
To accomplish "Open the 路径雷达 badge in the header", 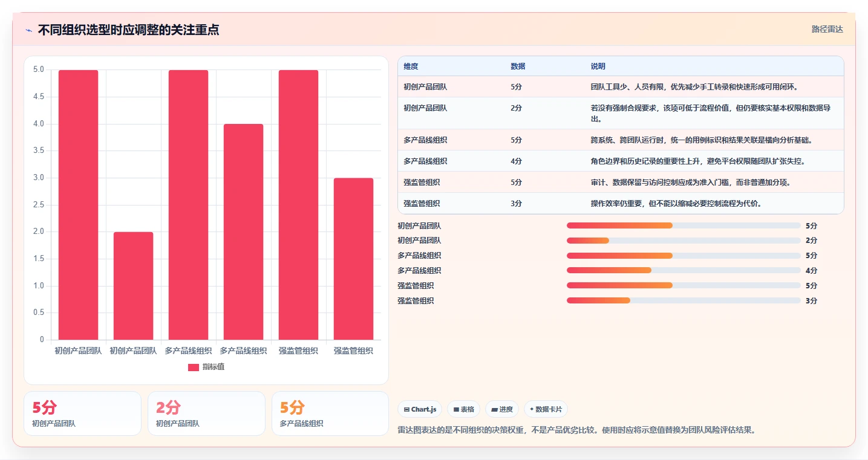I will pos(827,29).
